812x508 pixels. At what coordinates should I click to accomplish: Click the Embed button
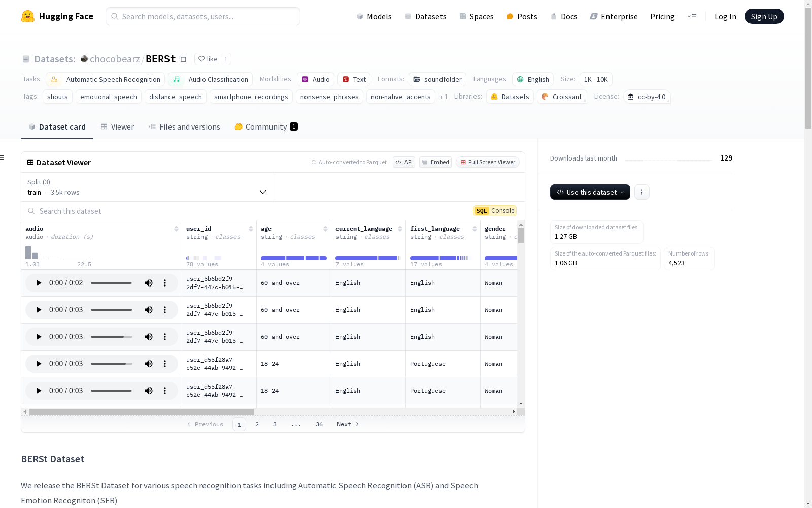[x=435, y=162]
